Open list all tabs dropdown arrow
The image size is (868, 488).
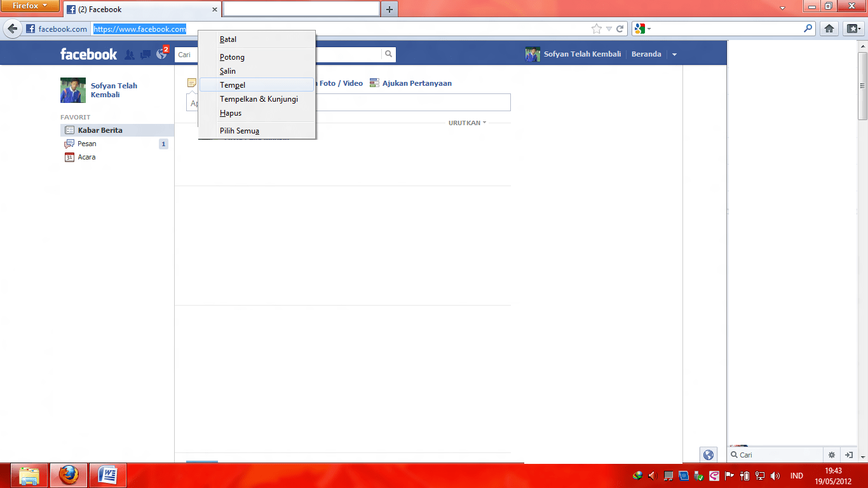(782, 9)
